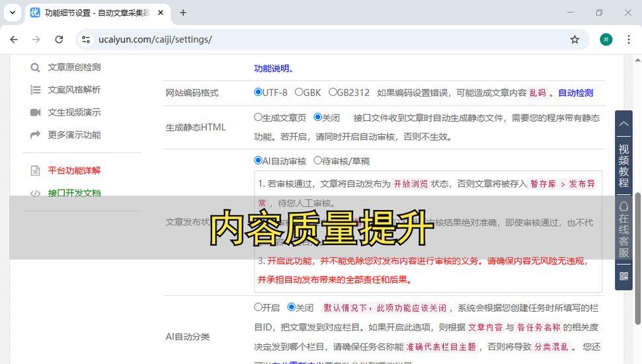Screen dimensions: 642x364
Task: Open 平台功能详解 link
Action: point(74,170)
